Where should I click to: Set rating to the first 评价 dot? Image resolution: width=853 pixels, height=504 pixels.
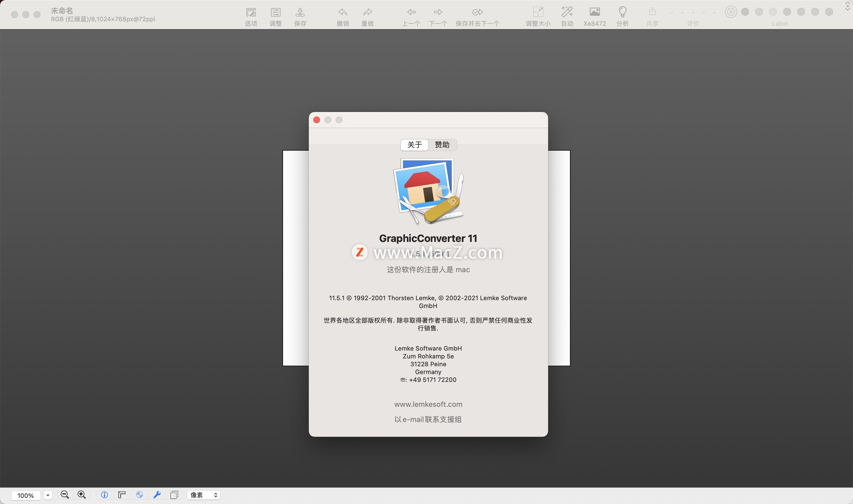(x=672, y=12)
